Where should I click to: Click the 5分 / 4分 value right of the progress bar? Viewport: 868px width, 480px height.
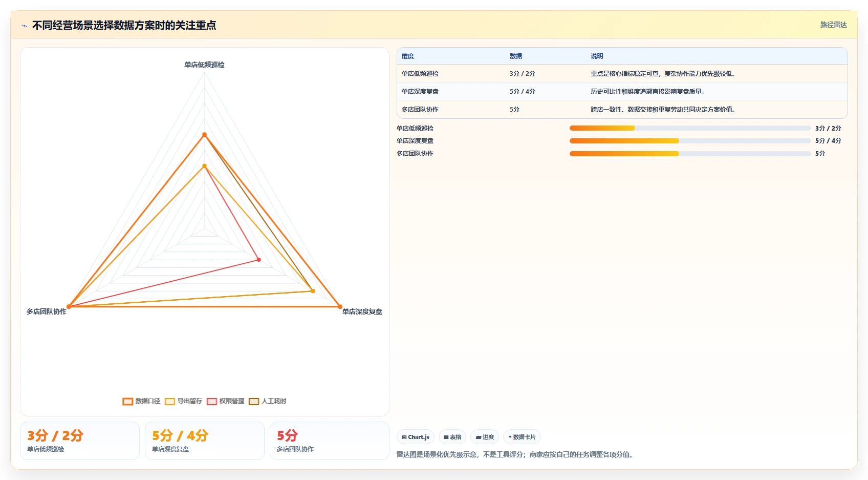pos(828,141)
